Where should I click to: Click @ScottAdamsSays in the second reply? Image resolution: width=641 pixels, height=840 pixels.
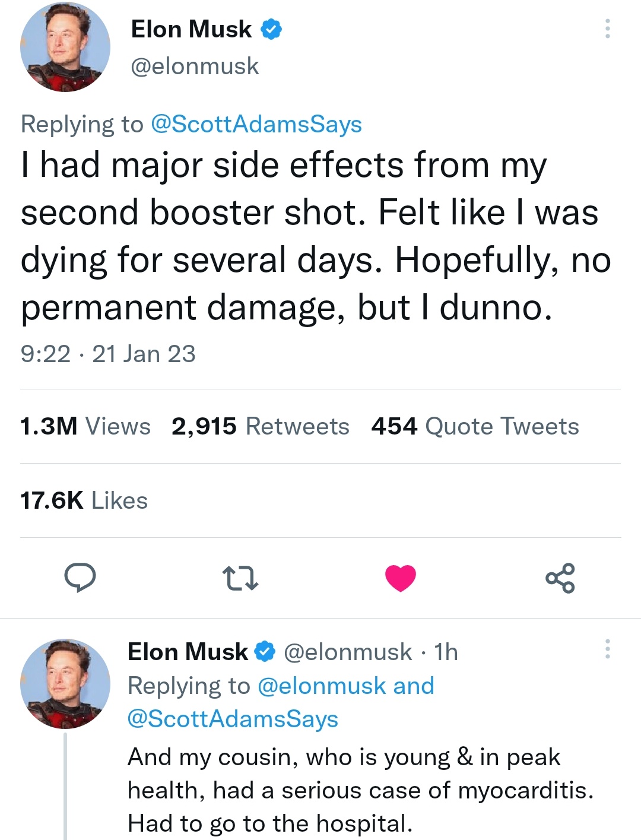(233, 718)
